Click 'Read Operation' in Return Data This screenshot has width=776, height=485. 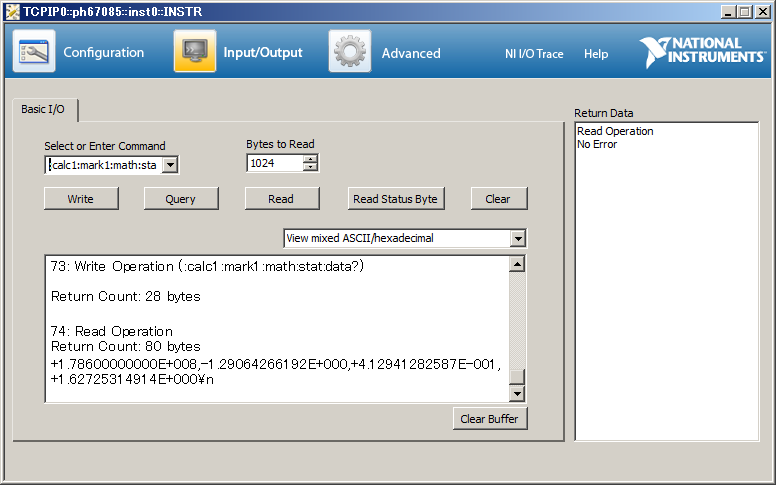pos(615,131)
